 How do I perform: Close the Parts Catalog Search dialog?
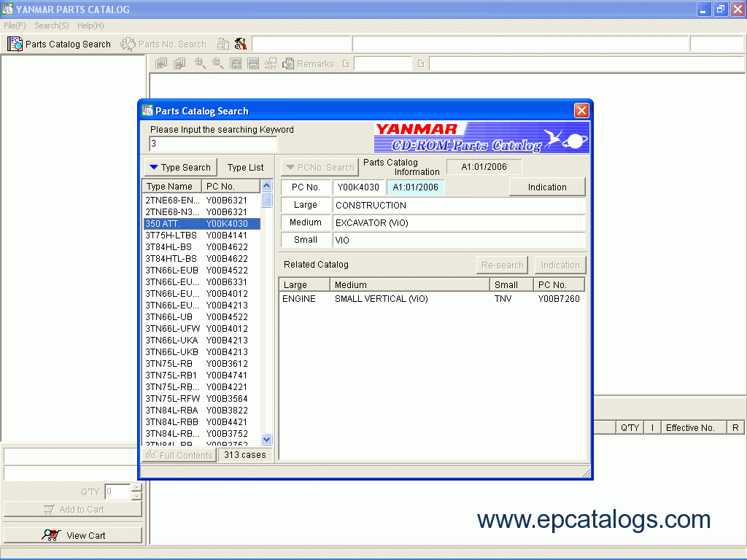pos(581,111)
